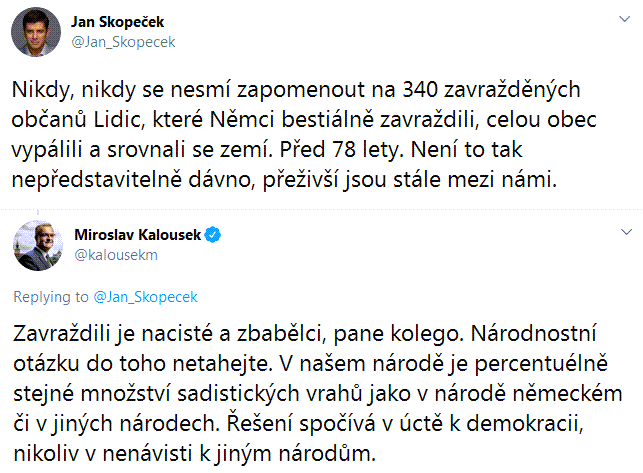The height and width of the screenshot is (473, 643).
Task: Click the @kalousekm handle
Action: [x=116, y=254]
